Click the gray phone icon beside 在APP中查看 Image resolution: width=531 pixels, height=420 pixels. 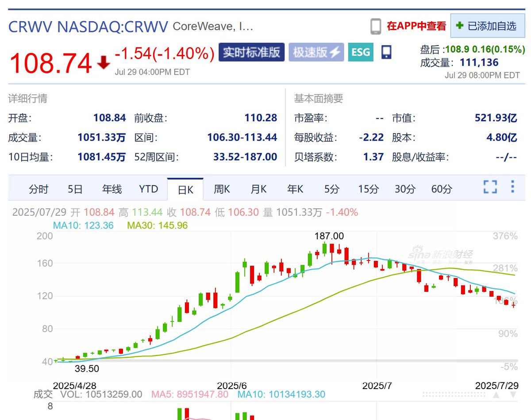(x=376, y=27)
